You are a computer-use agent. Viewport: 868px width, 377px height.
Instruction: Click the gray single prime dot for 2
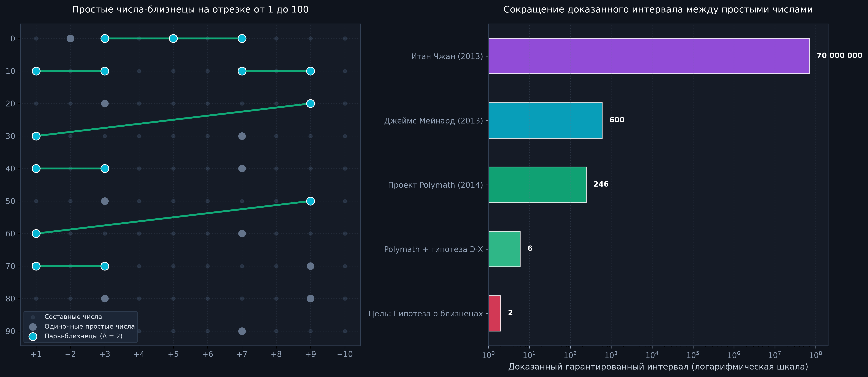(x=70, y=38)
